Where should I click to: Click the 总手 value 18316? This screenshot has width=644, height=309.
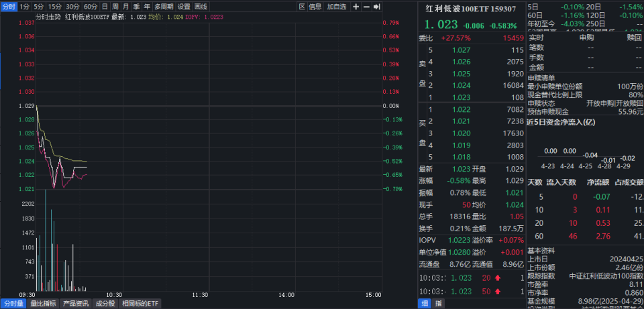(462, 217)
